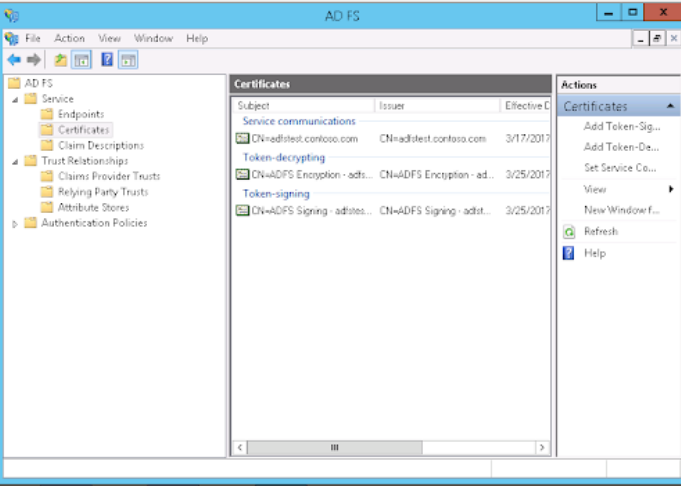Viewport: 681px width, 486px height.
Task: Open the File menu
Action: (33, 39)
